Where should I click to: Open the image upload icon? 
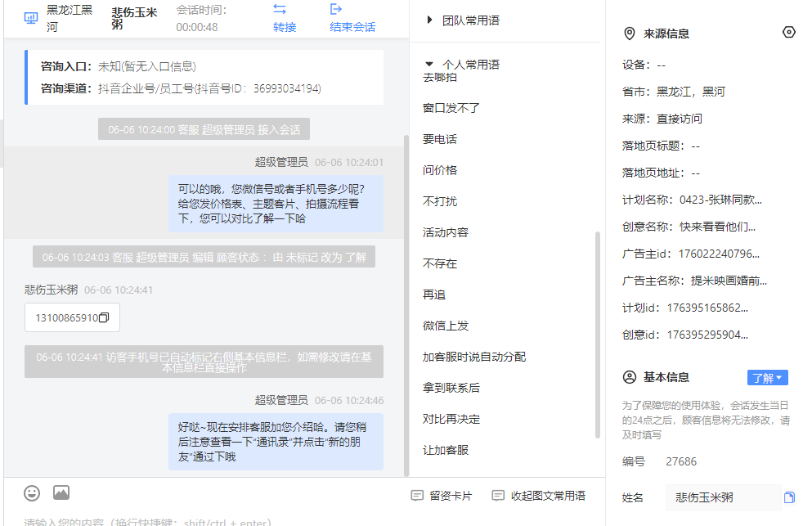pyautogui.click(x=61, y=492)
